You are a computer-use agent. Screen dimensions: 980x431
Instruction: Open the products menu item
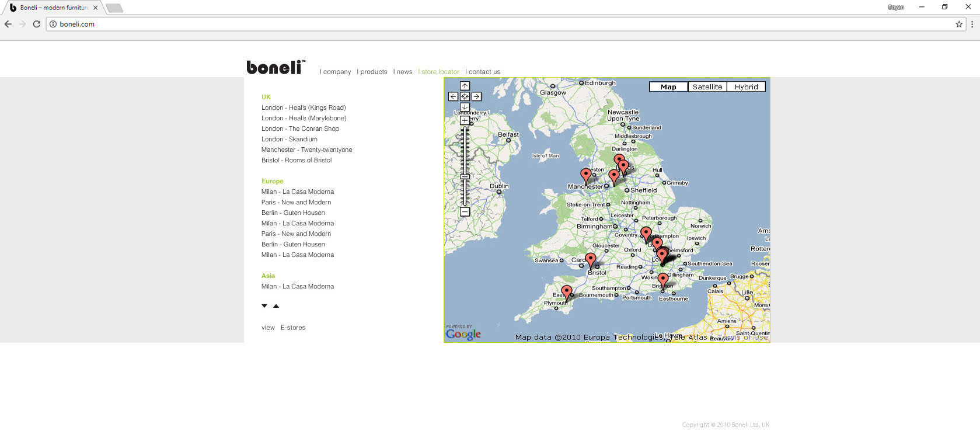coord(372,72)
